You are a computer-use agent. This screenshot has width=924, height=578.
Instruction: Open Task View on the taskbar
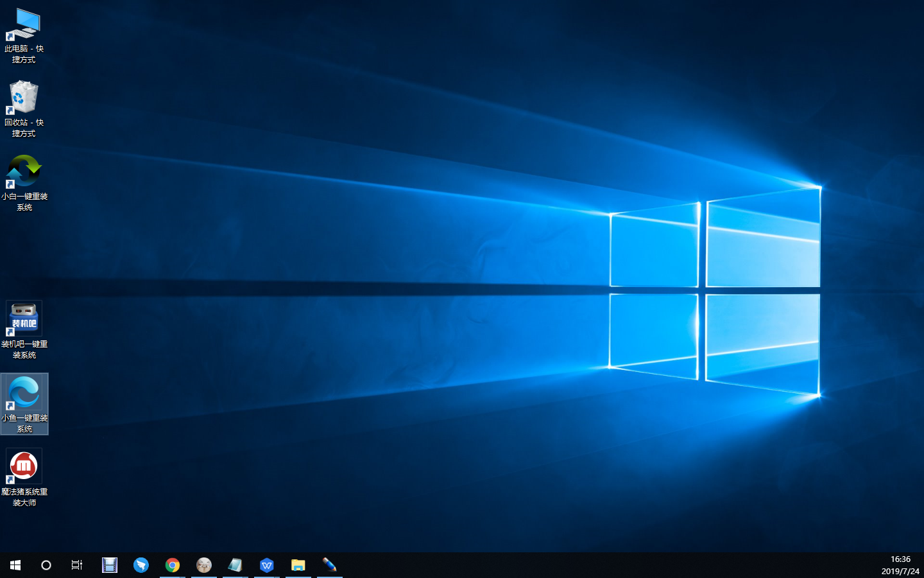pos(77,565)
